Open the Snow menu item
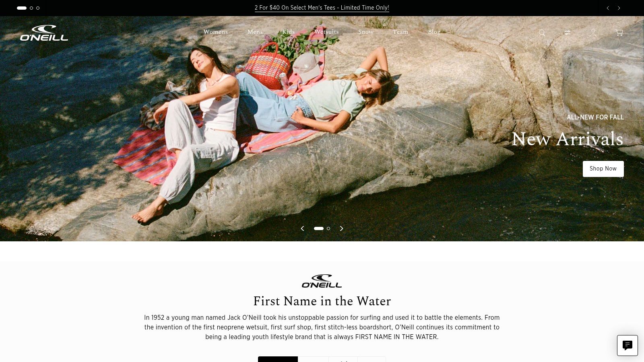The height and width of the screenshot is (362, 644). pyautogui.click(x=366, y=32)
